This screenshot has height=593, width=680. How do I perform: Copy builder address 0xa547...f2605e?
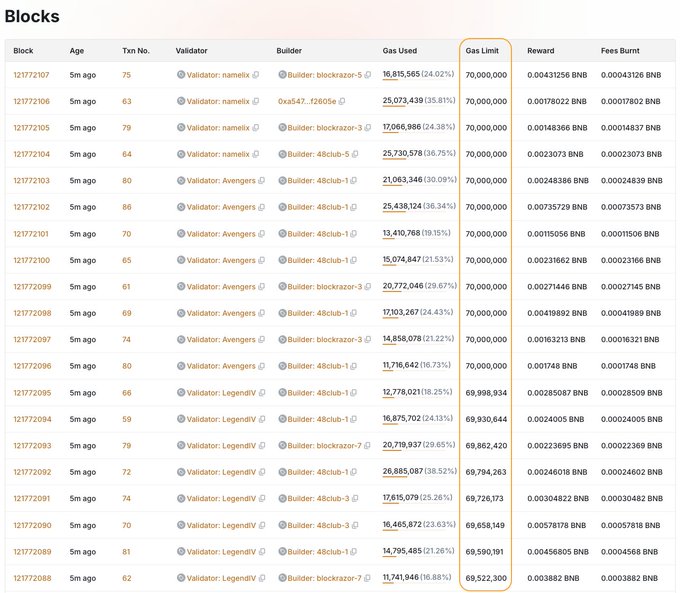[x=342, y=102]
